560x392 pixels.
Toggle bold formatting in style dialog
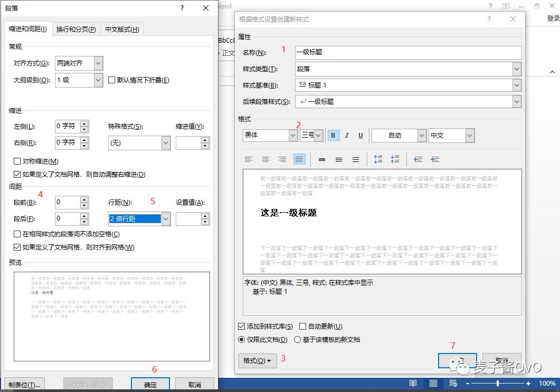coord(333,136)
